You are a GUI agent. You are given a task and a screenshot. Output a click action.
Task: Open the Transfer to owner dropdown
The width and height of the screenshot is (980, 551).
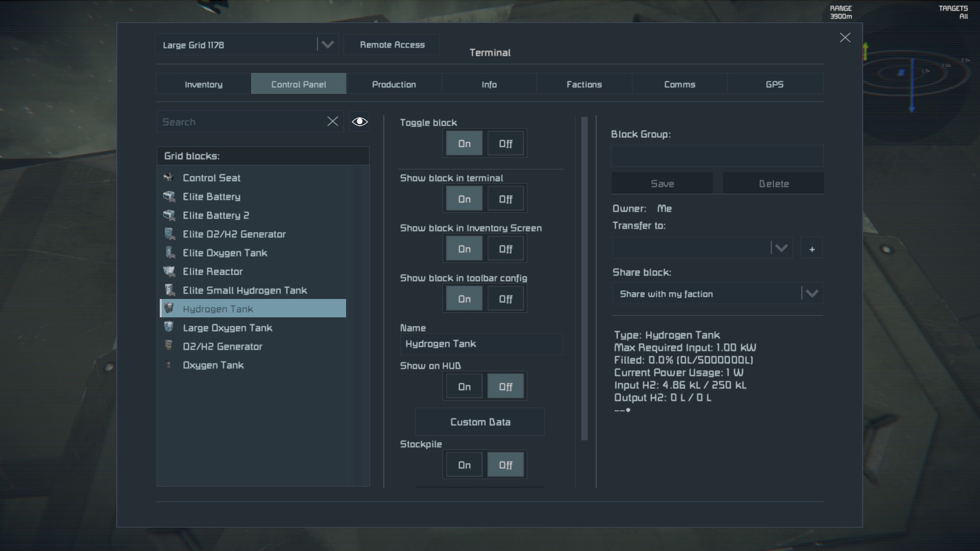(x=781, y=248)
